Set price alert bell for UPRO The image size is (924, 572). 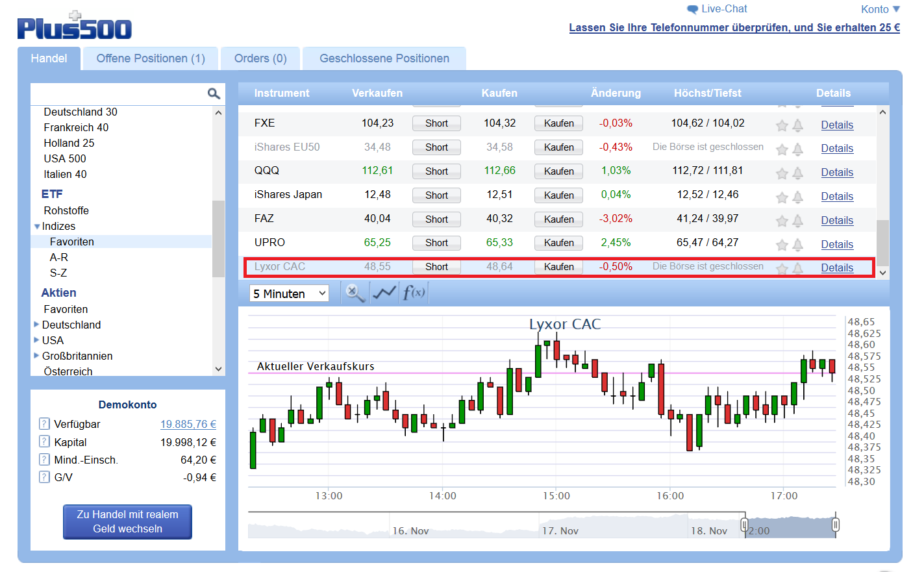tap(798, 245)
